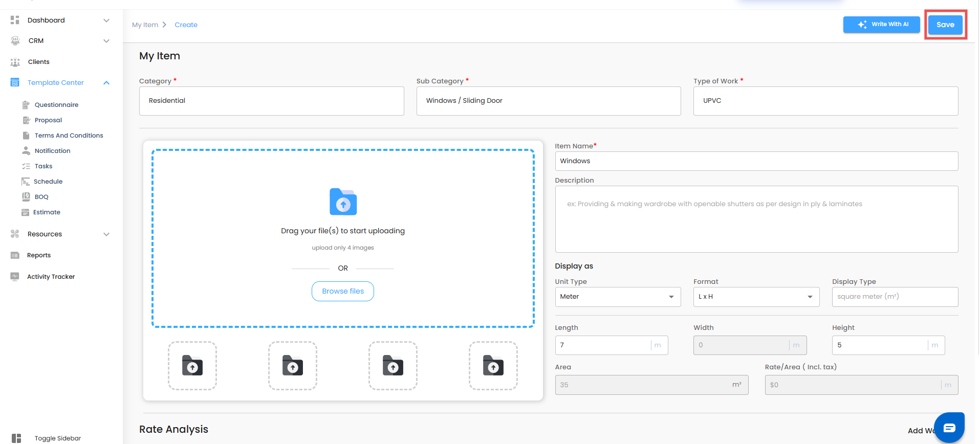Open the Schedule templates

tap(48, 182)
